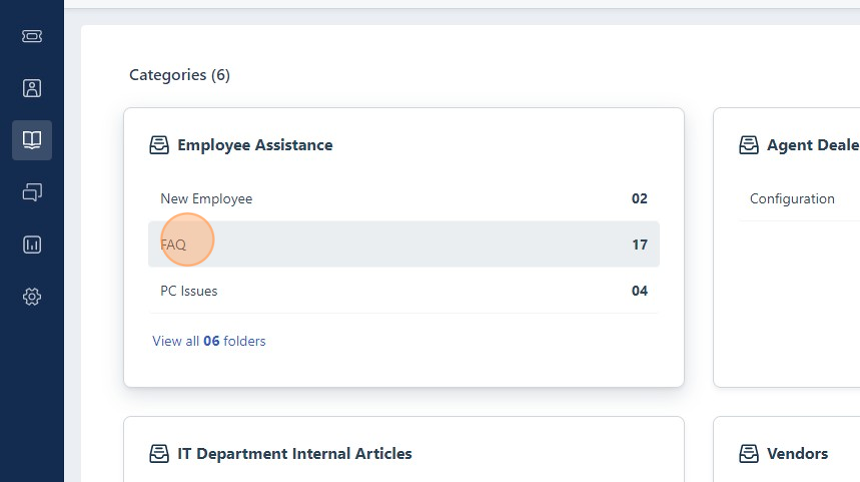Open the Contacts sidebar icon
860x482 pixels.
click(32, 88)
